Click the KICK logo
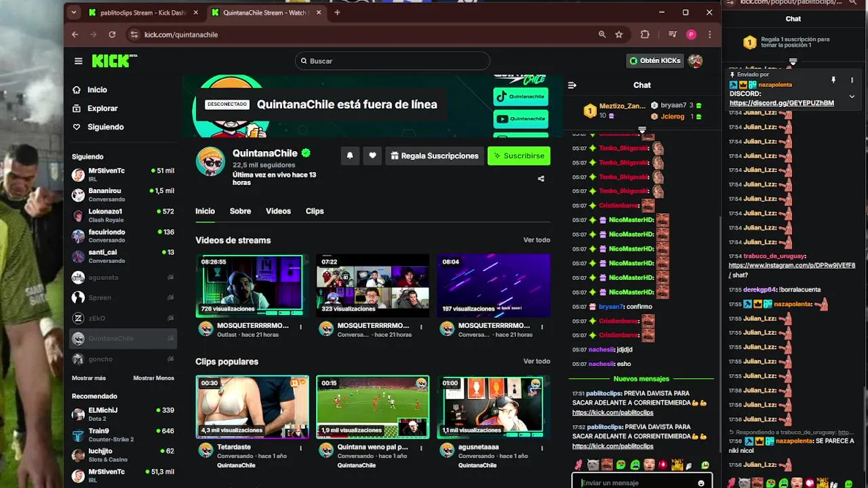Screen dimensions: 868x488 tap(114, 60)
